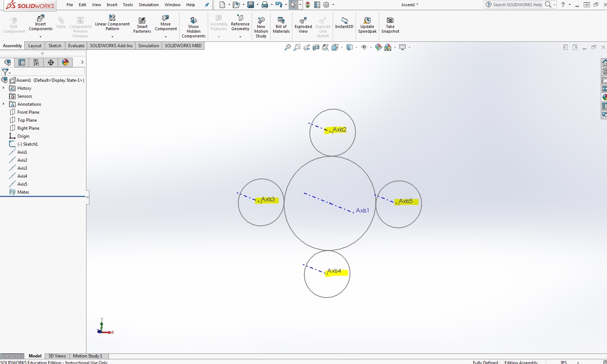Open the Hide/Show Items eye menu

tap(364, 47)
